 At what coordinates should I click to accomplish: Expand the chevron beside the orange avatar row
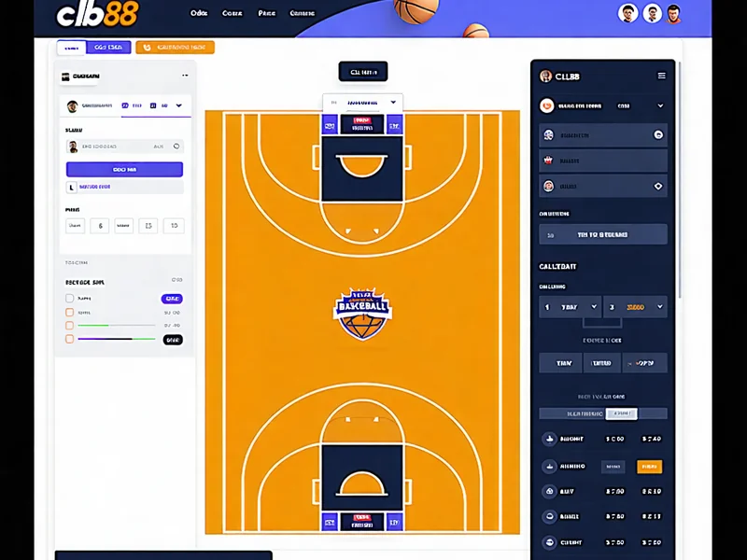click(660, 105)
